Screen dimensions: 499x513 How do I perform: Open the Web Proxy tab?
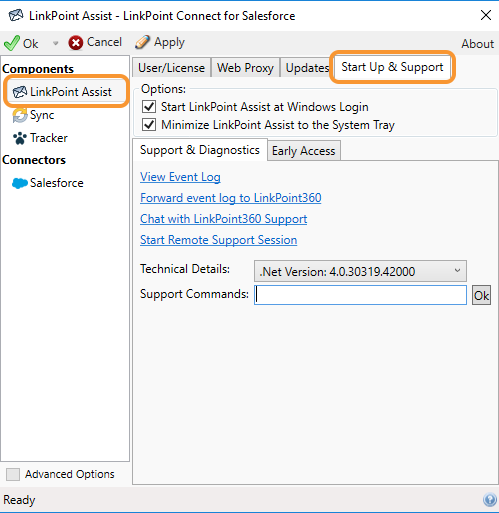[x=245, y=68]
